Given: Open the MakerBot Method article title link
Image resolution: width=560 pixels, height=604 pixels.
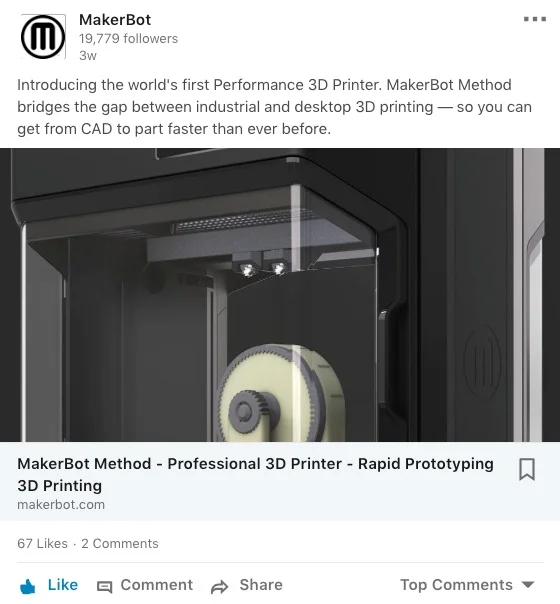Looking at the screenshot, I should [255, 475].
